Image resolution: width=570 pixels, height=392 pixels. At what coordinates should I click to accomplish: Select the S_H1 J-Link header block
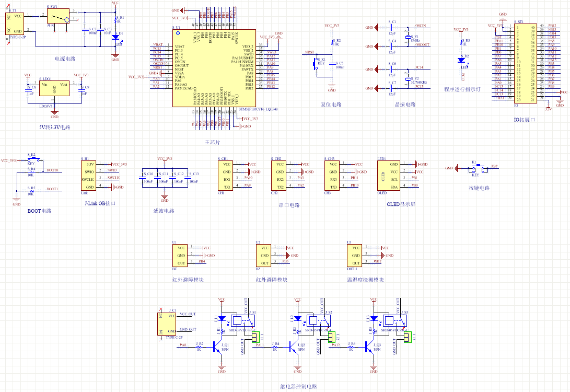(x=88, y=176)
